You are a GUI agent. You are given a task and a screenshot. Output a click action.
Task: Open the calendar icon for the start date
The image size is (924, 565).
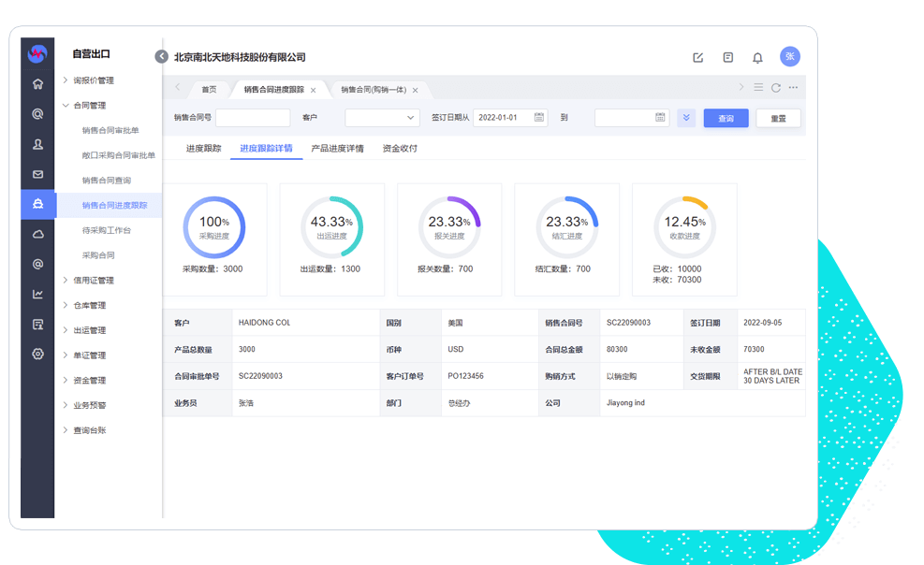539,118
